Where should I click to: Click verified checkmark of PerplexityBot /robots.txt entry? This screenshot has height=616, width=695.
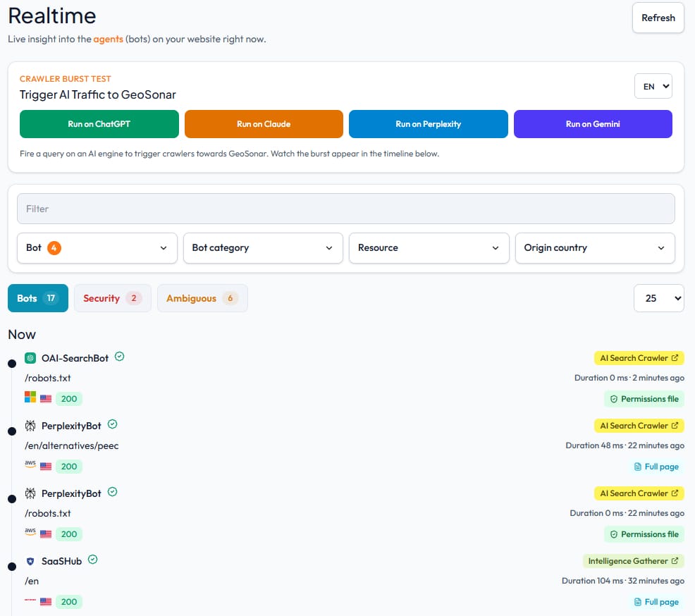tap(113, 492)
